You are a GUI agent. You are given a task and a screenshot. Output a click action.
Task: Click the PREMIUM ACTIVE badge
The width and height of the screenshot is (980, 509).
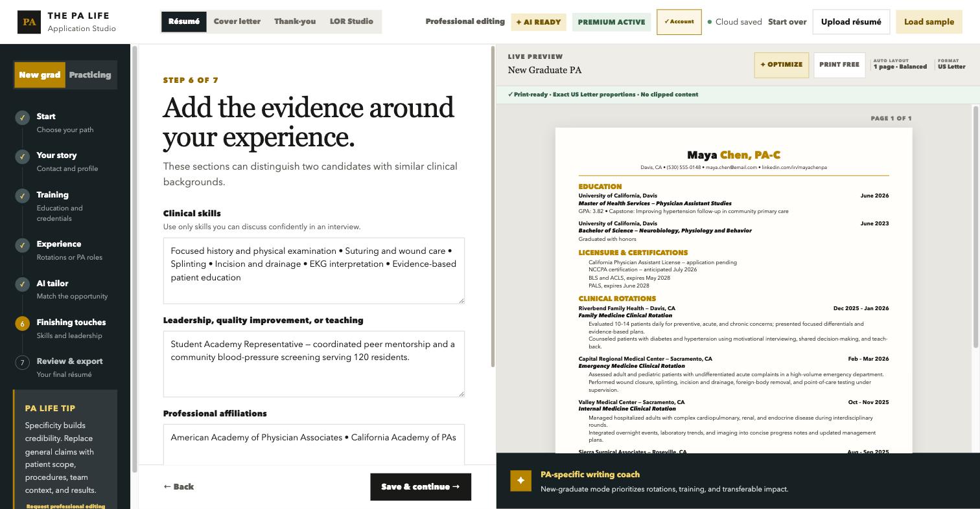[x=611, y=22]
